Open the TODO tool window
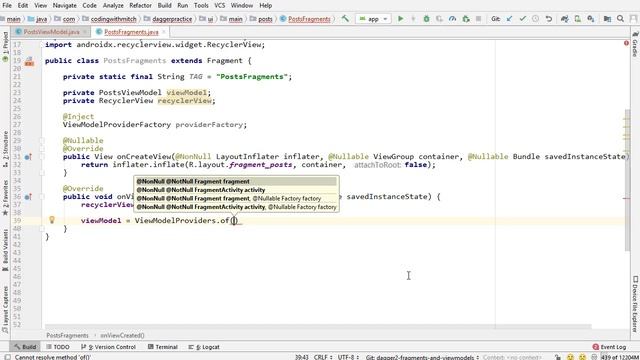Viewport: 640px width, 360px height. tap(58, 347)
